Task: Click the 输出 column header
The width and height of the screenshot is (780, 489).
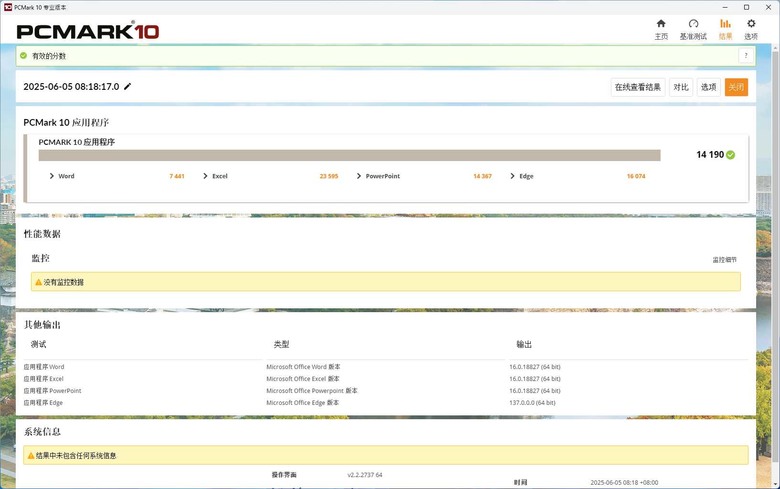Action: click(524, 344)
